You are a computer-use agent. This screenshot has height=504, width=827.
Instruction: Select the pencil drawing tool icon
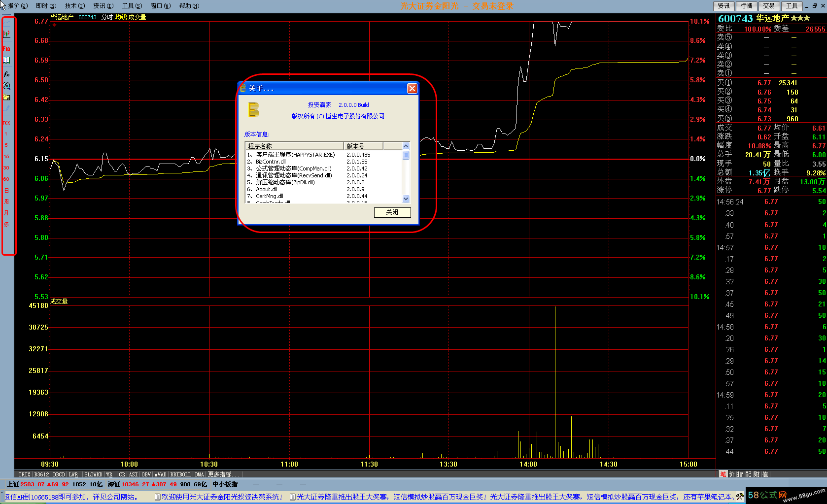pos(6,108)
